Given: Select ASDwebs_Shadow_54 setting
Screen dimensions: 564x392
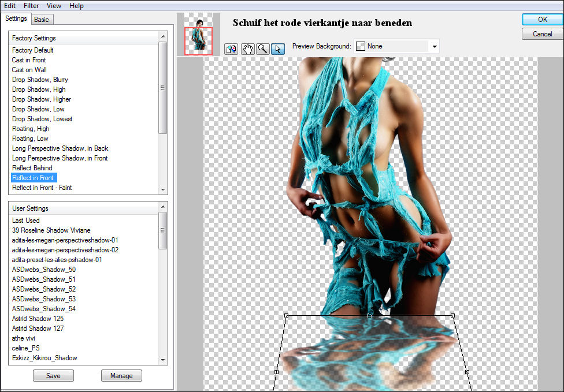Looking at the screenshot, I should (x=43, y=309).
